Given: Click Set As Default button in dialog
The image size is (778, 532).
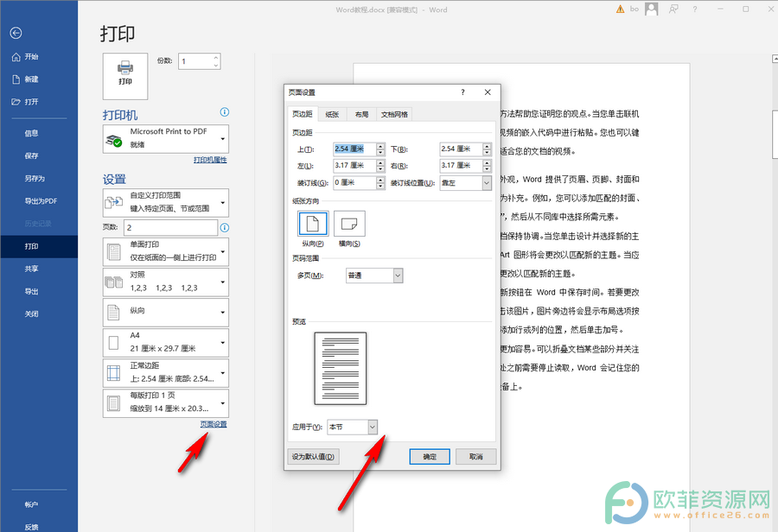Looking at the screenshot, I should [313, 457].
